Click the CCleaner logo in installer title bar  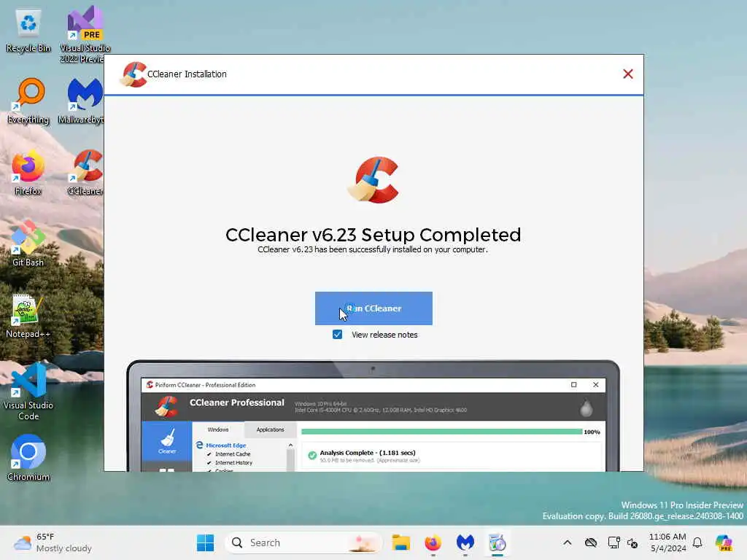(133, 74)
